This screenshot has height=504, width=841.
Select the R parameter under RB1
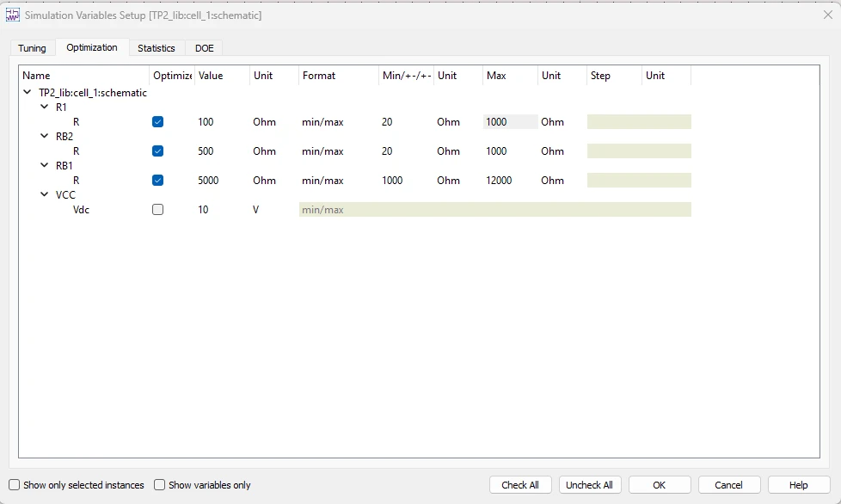pos(77,180)
